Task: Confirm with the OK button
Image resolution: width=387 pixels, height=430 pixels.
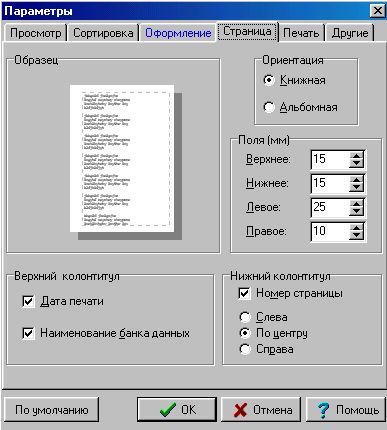Action: point(177,410)
